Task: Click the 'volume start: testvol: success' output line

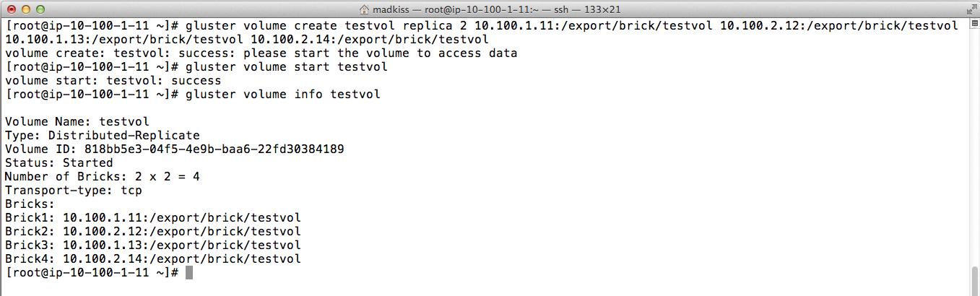Action: pos(113,81)
